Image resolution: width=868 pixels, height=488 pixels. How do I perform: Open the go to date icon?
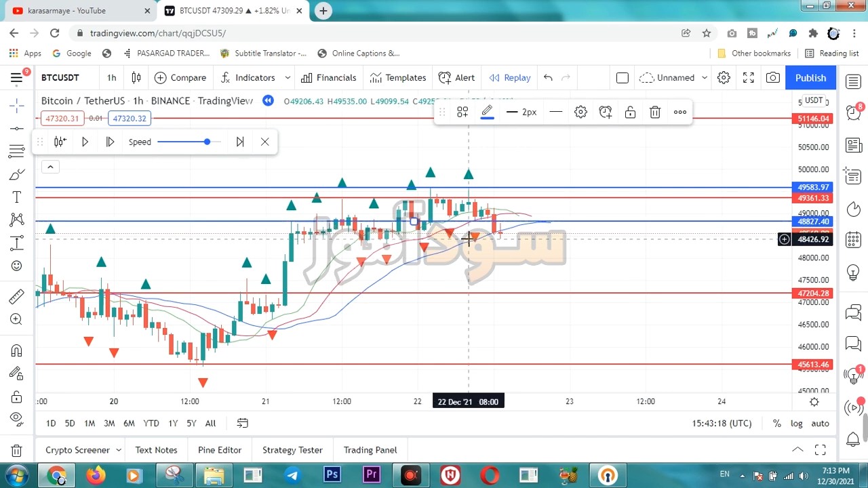(x=242, y=424)
